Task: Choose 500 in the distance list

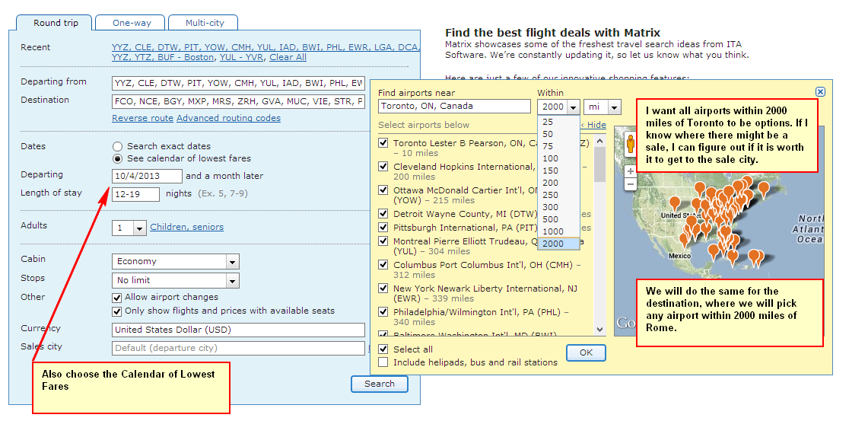Action: pyautogui.click(x=558, y=219)
